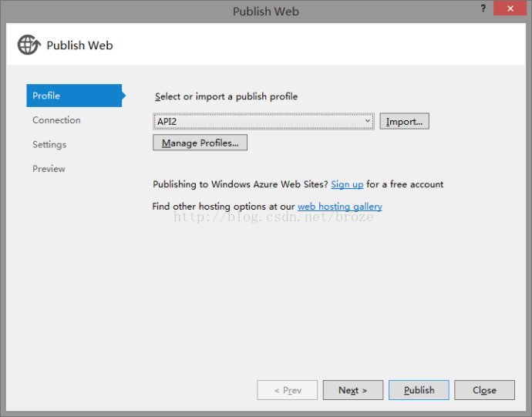The height and width of the screenshot is (417, 532).
Task: Open the API2 publish profile dropdown
Action: point(264,122)
